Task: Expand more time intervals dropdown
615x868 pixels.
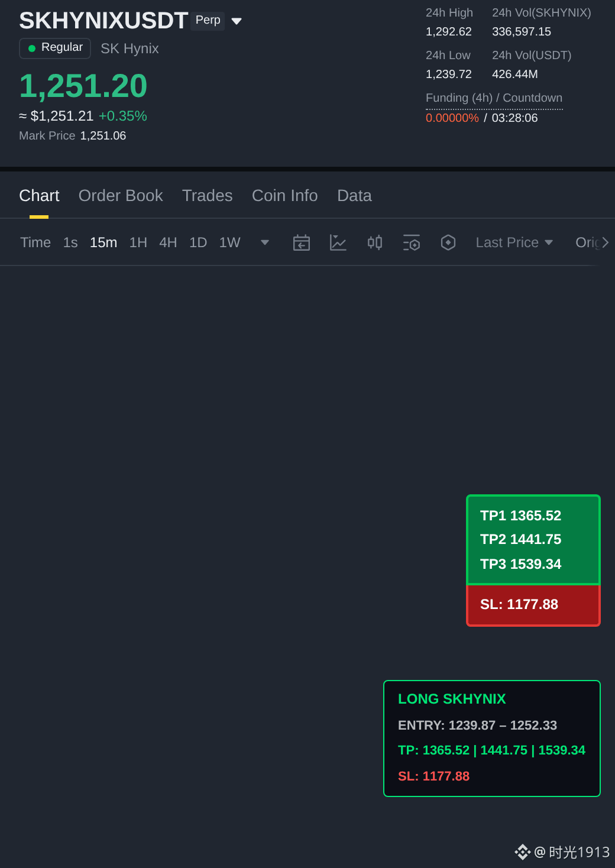Action: point(265,242)
